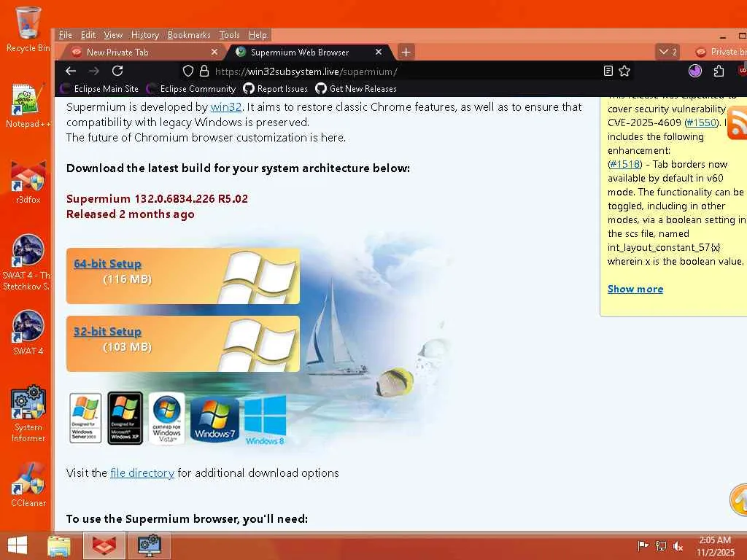The image size is (747, 560).
Task: Download the 32-bit Setup
Action: pyautogui.click(x=108, y=332)
